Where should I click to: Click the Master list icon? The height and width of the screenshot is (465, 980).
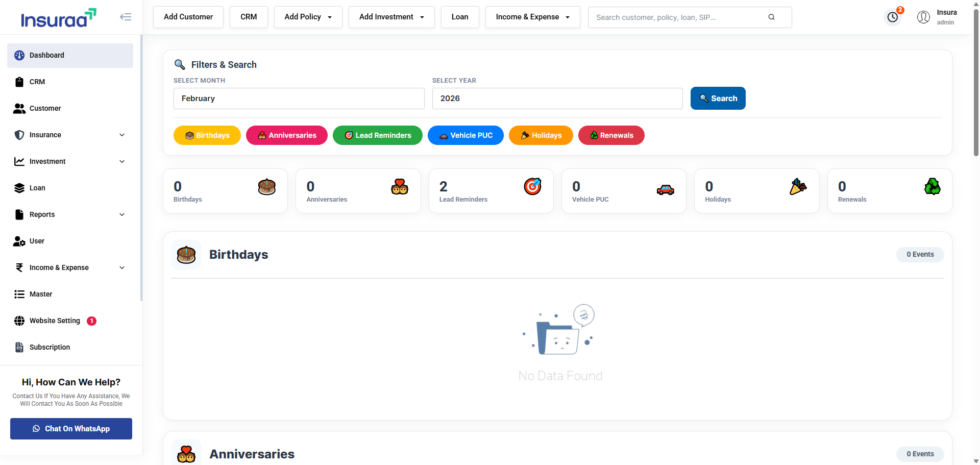(19, 294)
